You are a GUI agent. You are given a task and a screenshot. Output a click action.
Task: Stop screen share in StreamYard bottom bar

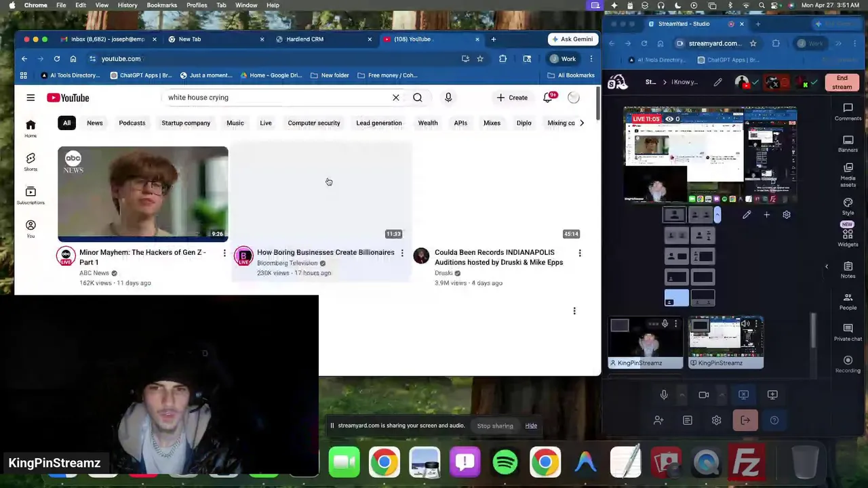click(744, 395)
